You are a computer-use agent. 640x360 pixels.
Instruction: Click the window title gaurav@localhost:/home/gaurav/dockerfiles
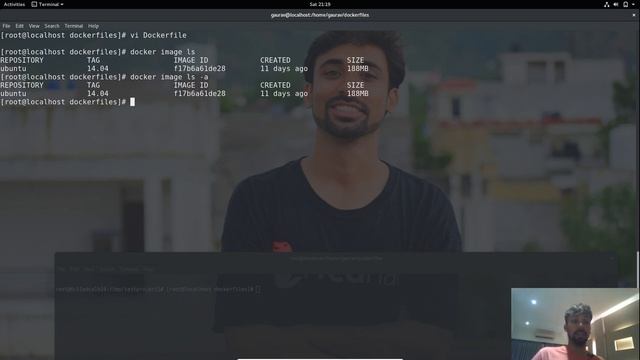click(x=320, y=15)
